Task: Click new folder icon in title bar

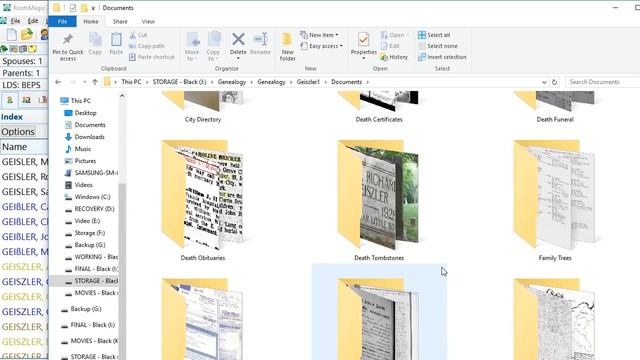Action: click(x=84, y=8)
